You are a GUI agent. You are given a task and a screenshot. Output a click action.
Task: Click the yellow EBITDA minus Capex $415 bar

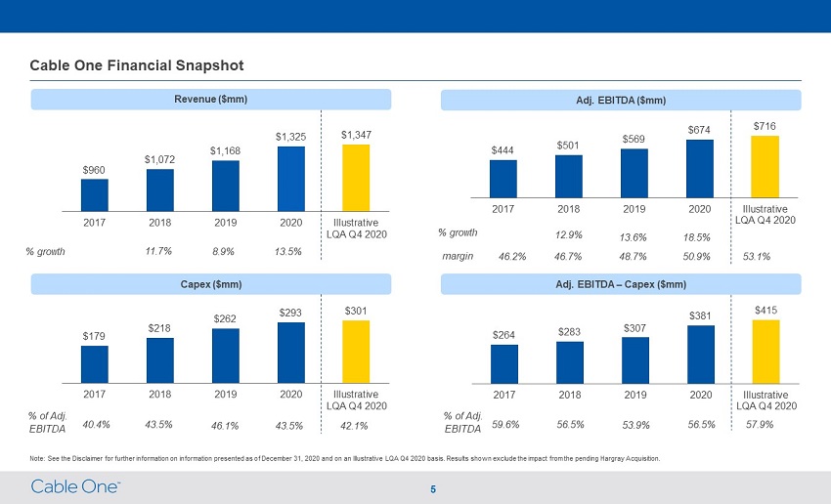coord(765,352)
